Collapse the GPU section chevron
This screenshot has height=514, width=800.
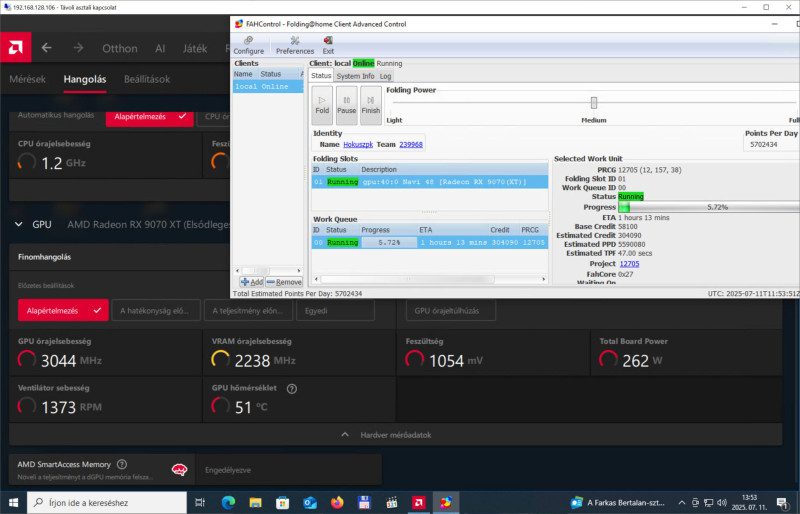[19, 225]
